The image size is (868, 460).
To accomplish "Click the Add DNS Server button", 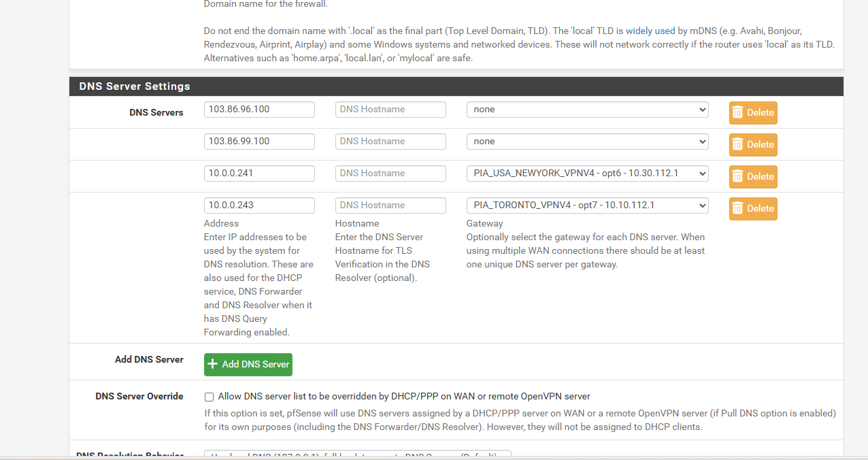I will point(248,365).
